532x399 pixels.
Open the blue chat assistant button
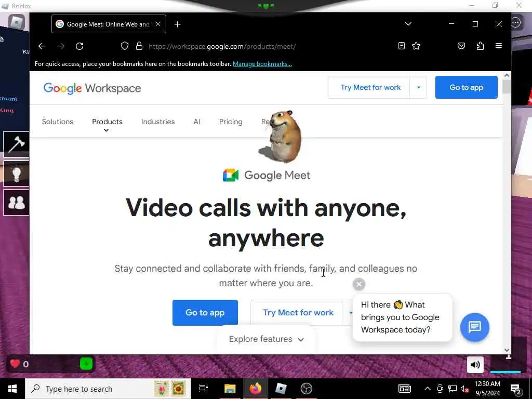475,327
